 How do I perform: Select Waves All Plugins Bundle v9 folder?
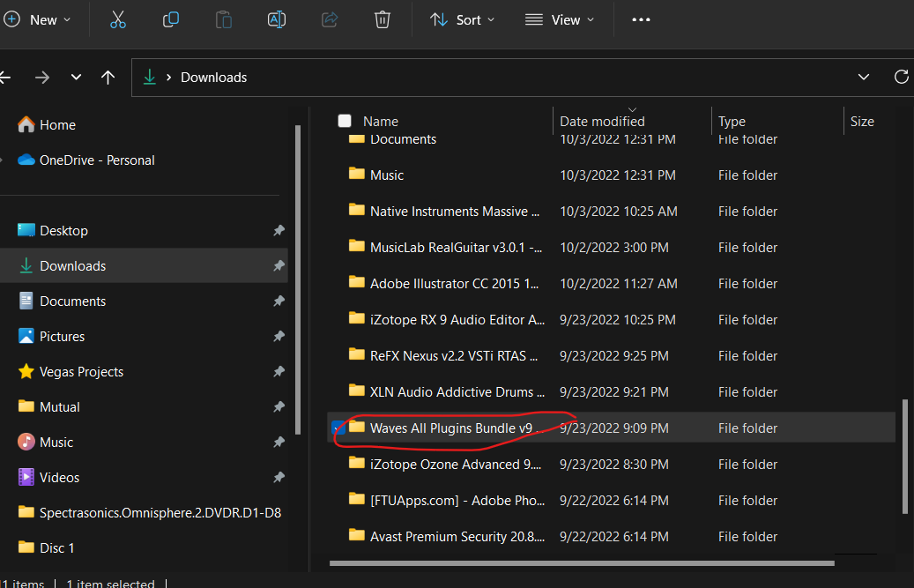click(611, 428)
